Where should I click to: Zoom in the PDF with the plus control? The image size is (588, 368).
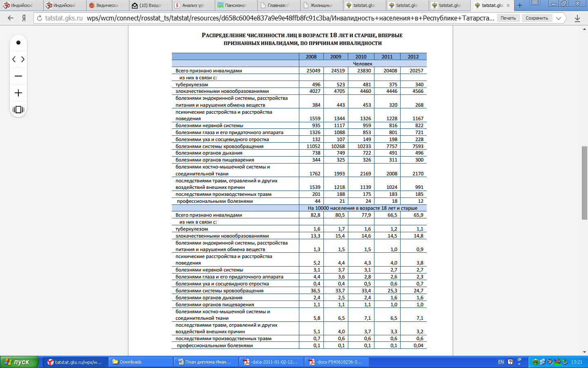18,93
